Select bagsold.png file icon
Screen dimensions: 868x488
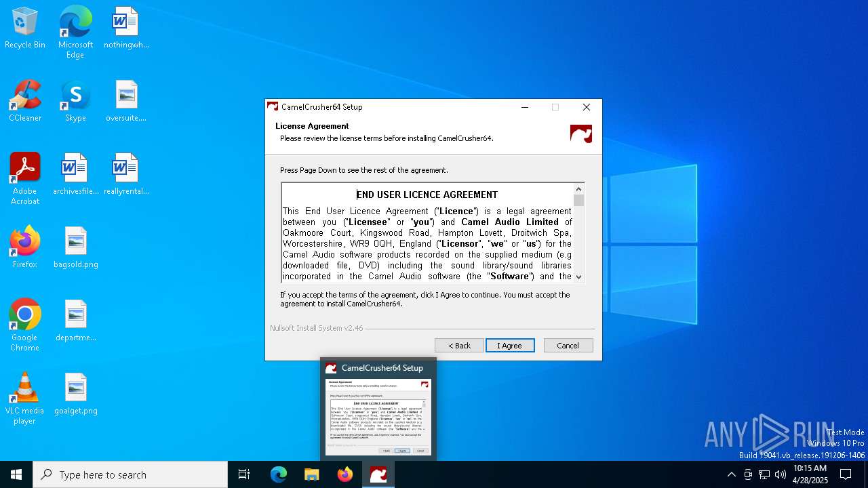pyautogui.click(x=75, y=248)
